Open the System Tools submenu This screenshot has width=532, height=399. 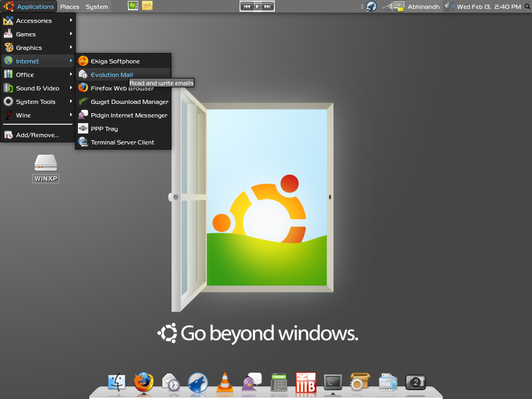(x=37, y=102)
